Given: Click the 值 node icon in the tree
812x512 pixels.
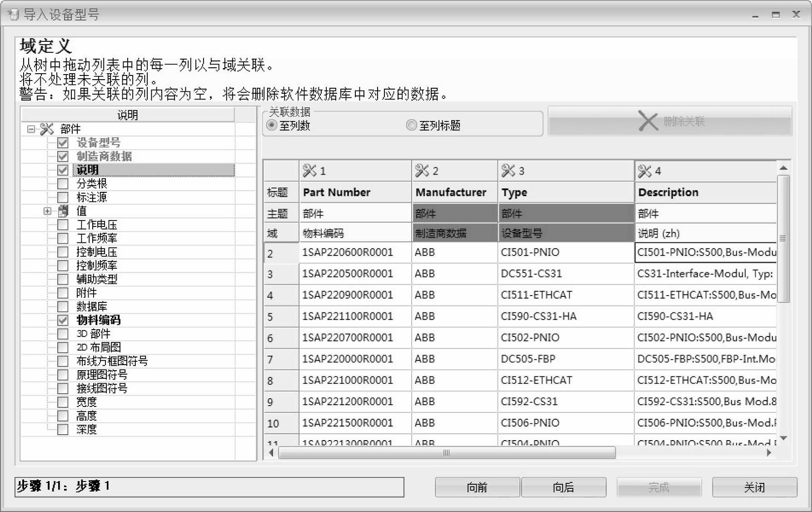Looking at the screenshot, I should click(63, 211).
